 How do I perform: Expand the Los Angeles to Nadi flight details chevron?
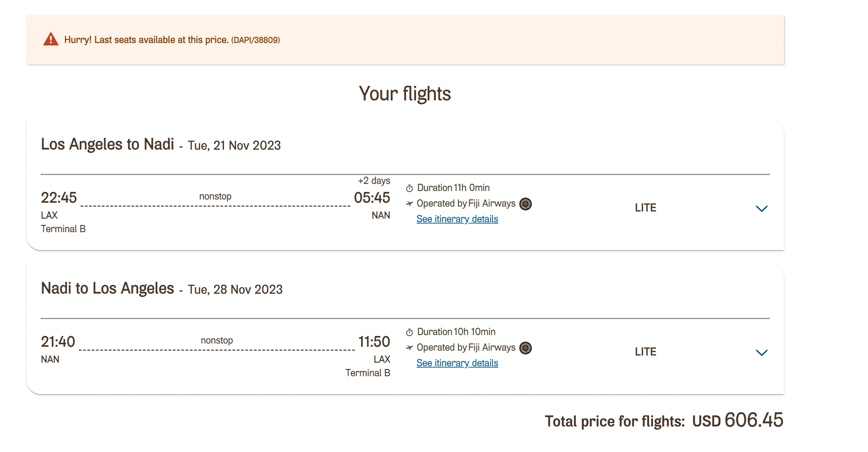click(x=762, y=209)
